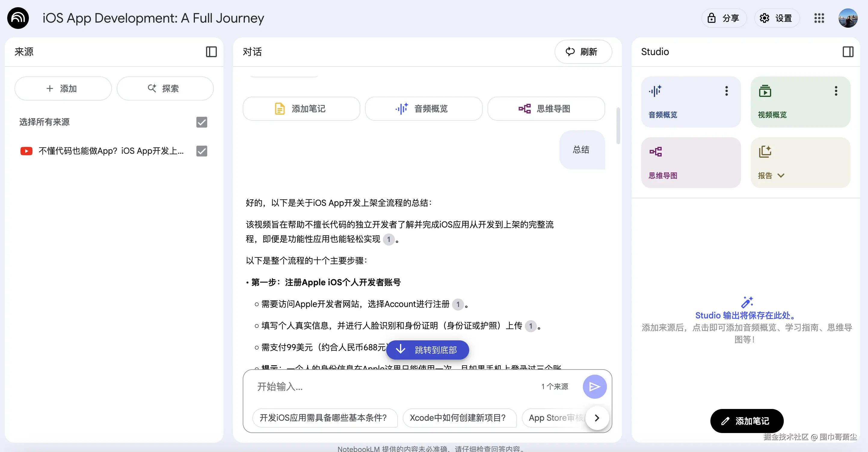Viewport: 868px width, 452px height.
Task: Open the three-dot menu on 视频概览
Action: (x=836, y=90)
